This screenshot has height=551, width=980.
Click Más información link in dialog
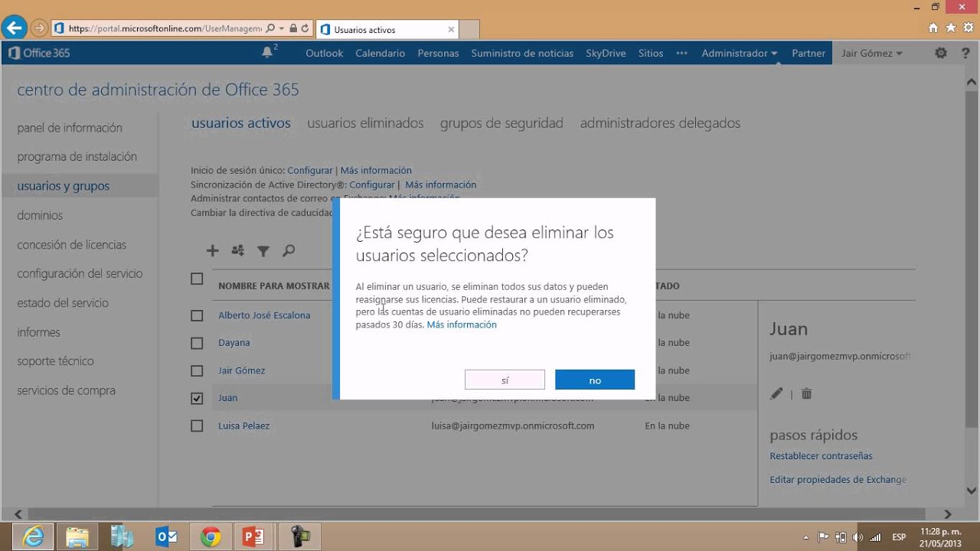(x=462, y=324)
